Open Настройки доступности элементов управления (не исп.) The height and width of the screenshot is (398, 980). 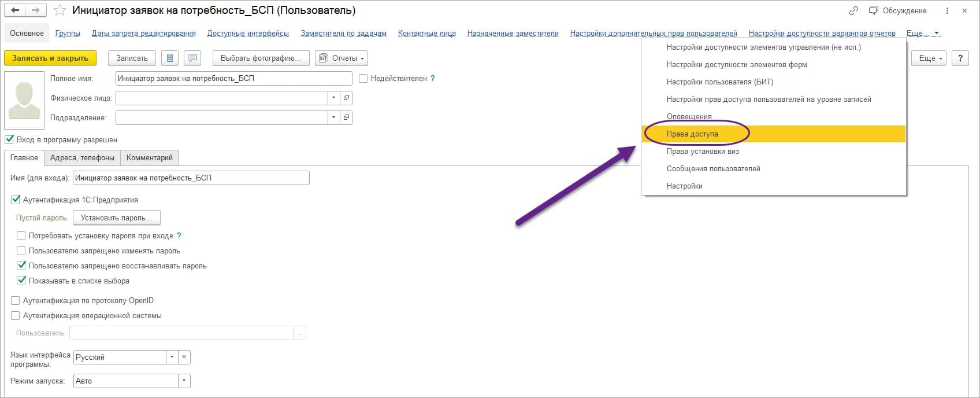click(x=774, y=47)
